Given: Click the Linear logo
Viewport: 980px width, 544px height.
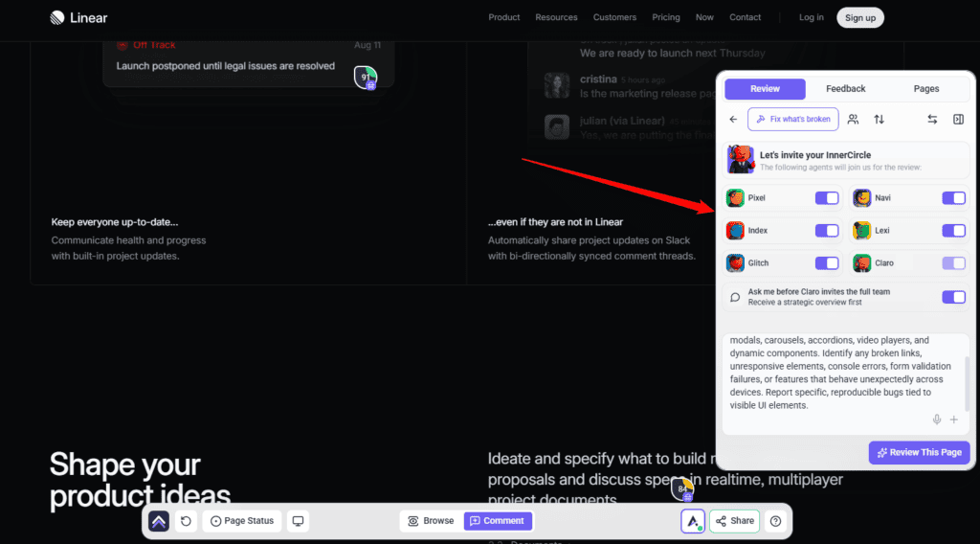Looking at the screenshot, I should click(78, 17).
